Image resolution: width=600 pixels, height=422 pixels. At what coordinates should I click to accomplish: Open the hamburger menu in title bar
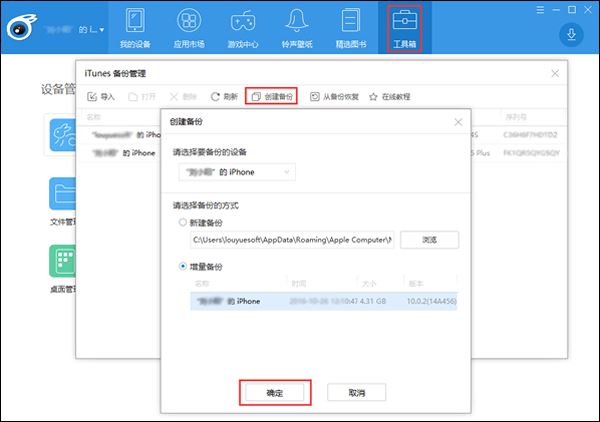click(540, 10)
